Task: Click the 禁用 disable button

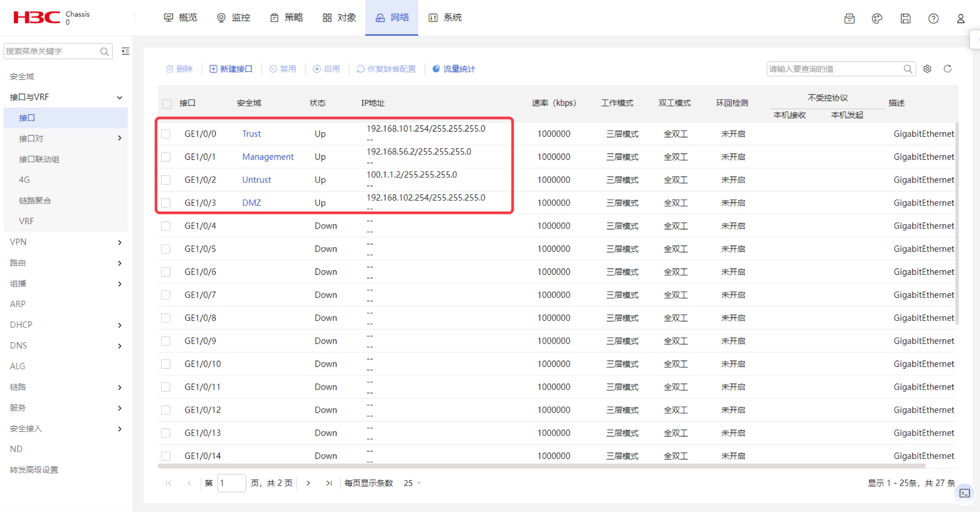Action: [x=283, y=69]
